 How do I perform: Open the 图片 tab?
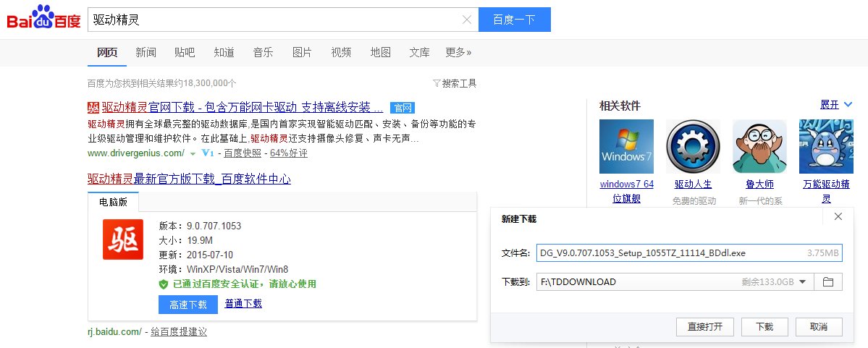tap(302, 53)
